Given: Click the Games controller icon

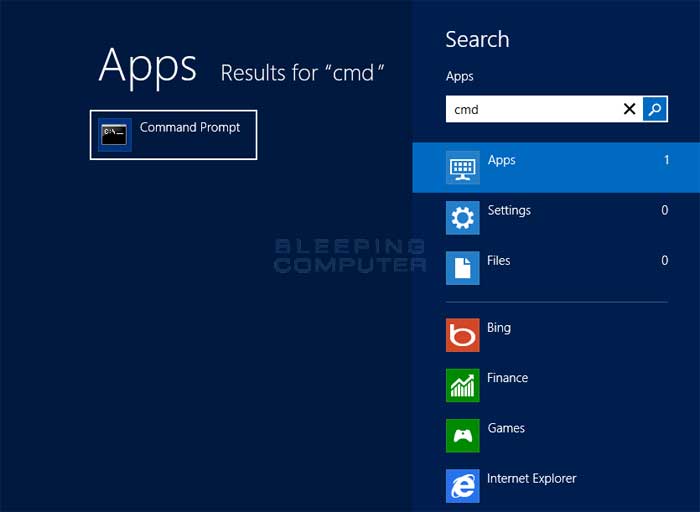Looking at the screenshot, I should coord(462,435).
